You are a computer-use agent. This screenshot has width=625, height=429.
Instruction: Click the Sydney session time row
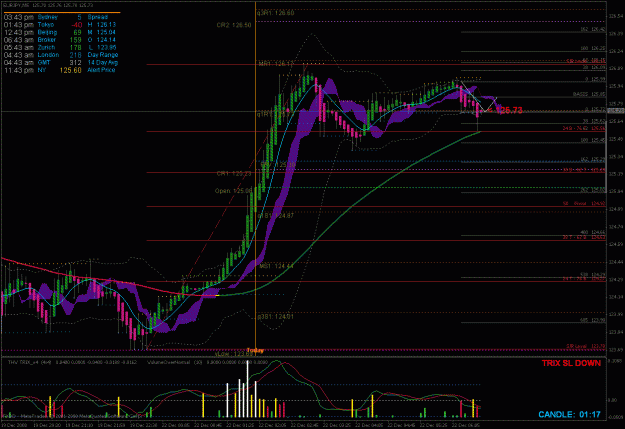[43, 17]
